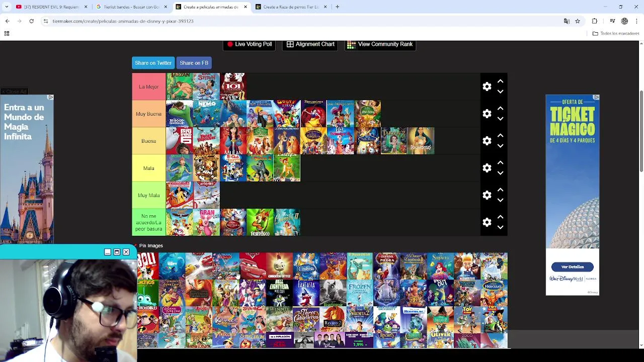Open the apps grid in bookmarks bar
Screen dimensions: 644x362
click(7, 34)
